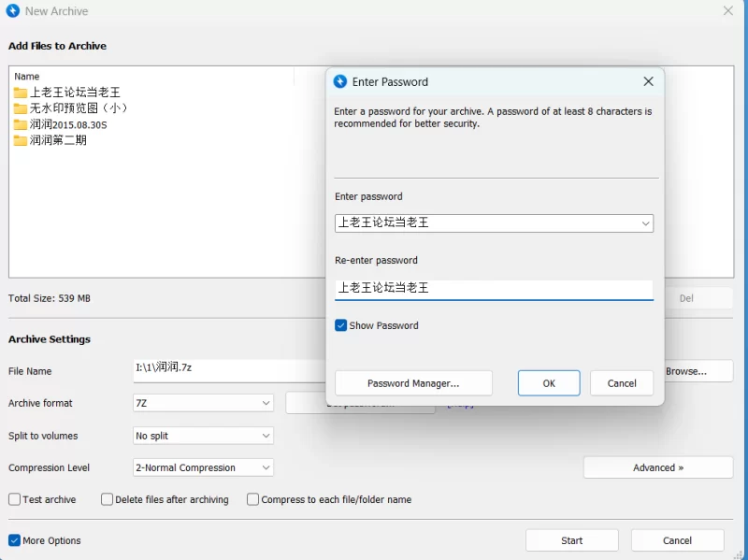Enable the Test archive checkbox
Viewport: 748px width, 560px height.
click(15, 499)
